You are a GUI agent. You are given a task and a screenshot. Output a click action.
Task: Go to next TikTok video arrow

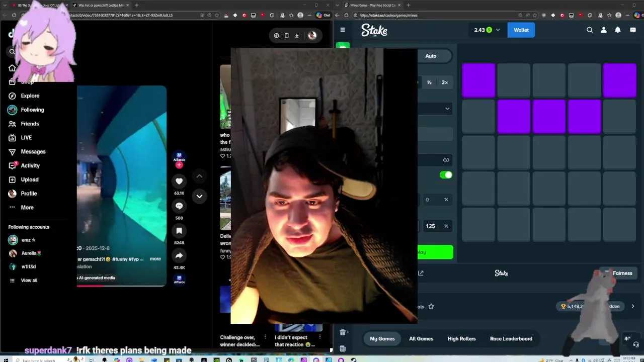pyautogui.click(x=199, y=196)
